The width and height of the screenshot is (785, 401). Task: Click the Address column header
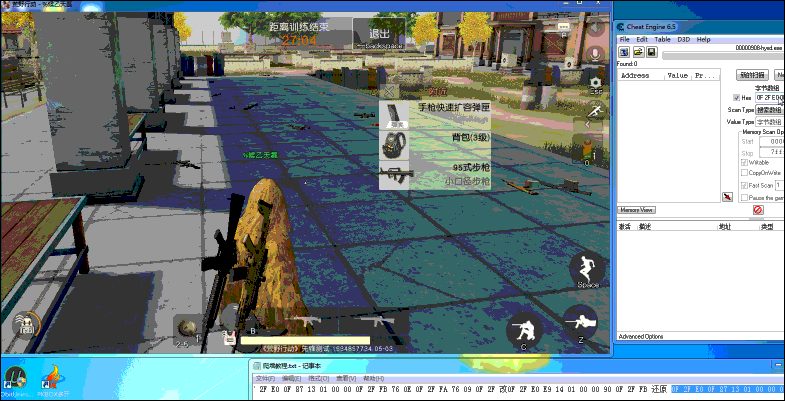tap(641, 76)
